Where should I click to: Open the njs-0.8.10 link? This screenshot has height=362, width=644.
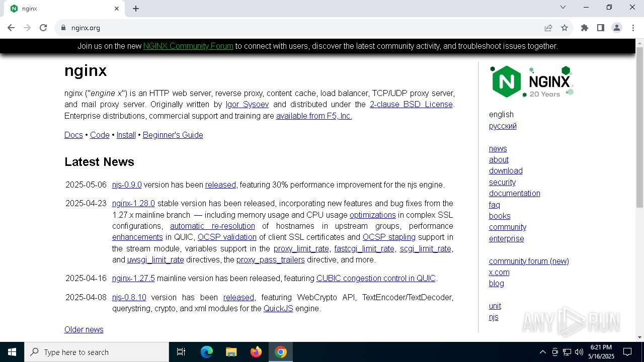(x=129, y=297)
